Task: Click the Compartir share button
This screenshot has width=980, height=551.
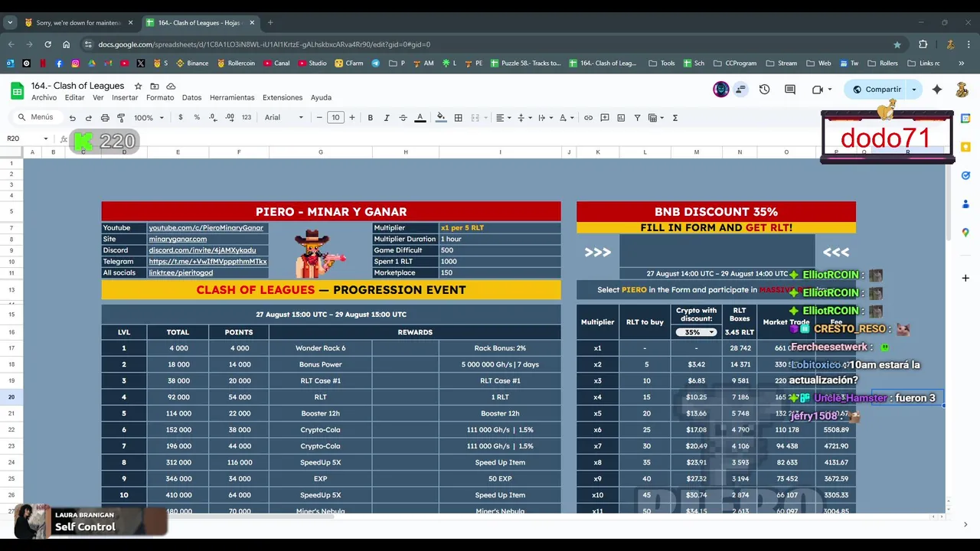Action: 877,90
